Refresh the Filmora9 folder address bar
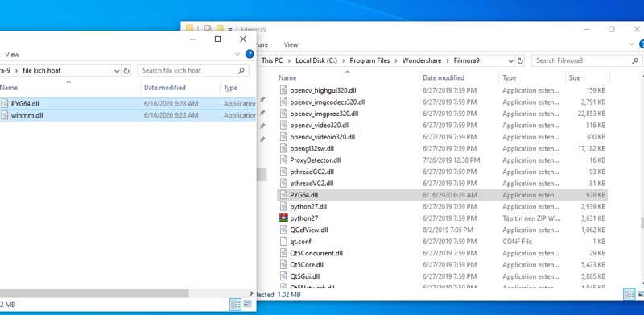 click(520, 61)
